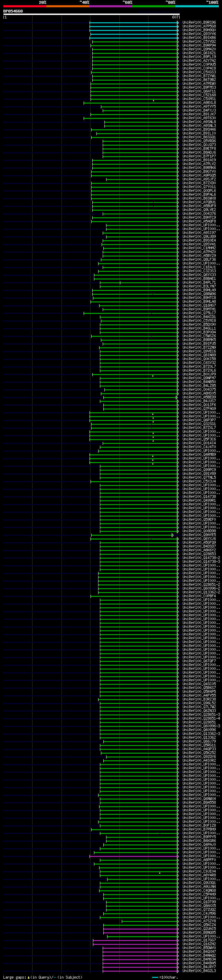Click the purple alignment bar for Q17GG7
Screen dimensions: 222x980
[x=136, y=940]
